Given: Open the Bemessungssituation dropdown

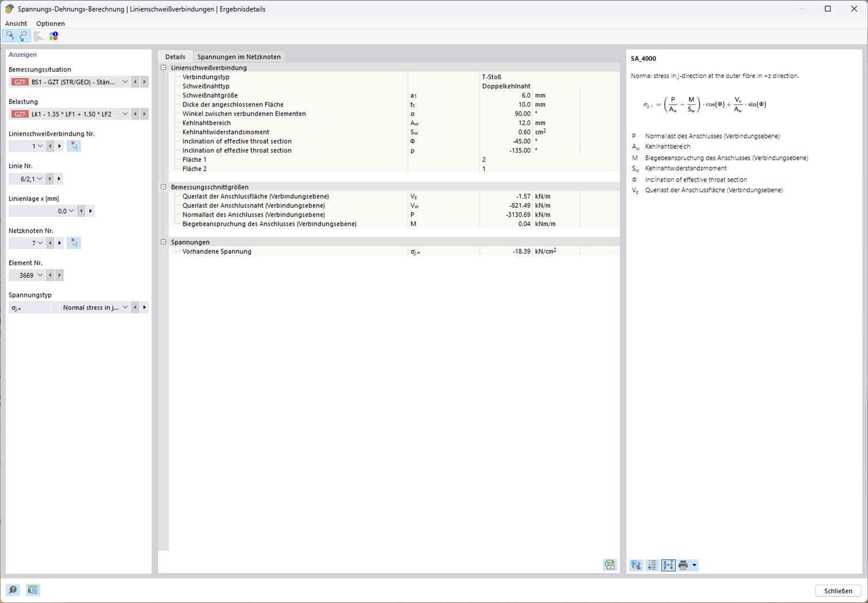Looking at the screenshot, I should (x=125, y=82).
